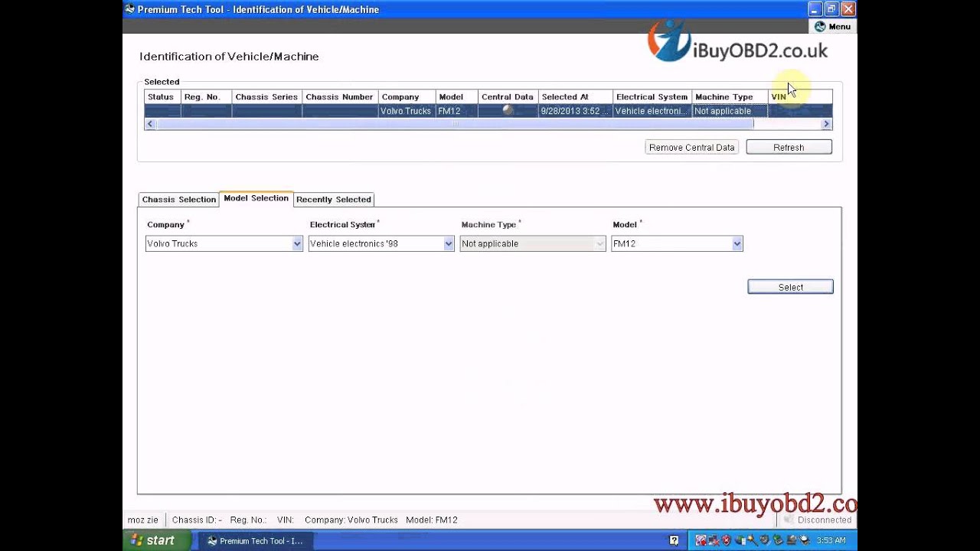Screen dimensions: 980x551
Task: Click the Refresh button
Action: click(x=789, y=147)
